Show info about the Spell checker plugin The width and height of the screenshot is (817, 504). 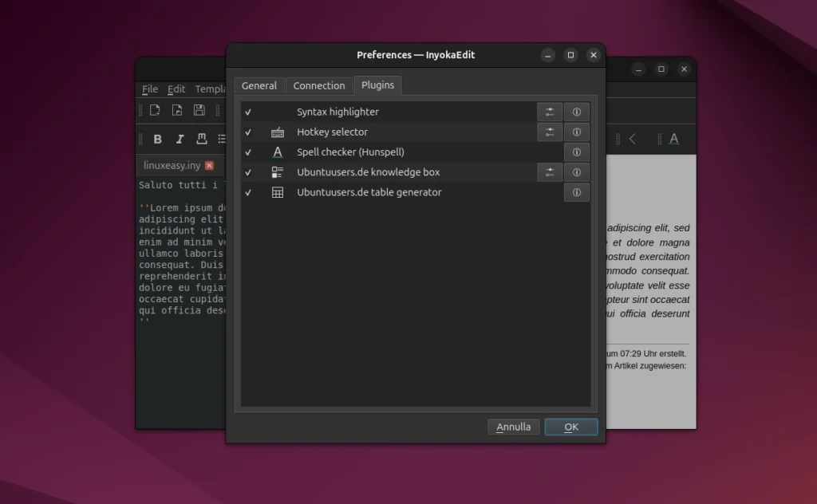click(576, 152)
